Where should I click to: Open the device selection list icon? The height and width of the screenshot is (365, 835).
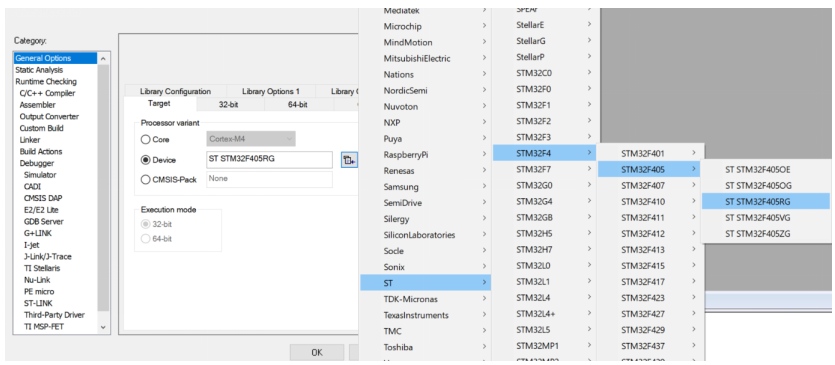point(349,159)
